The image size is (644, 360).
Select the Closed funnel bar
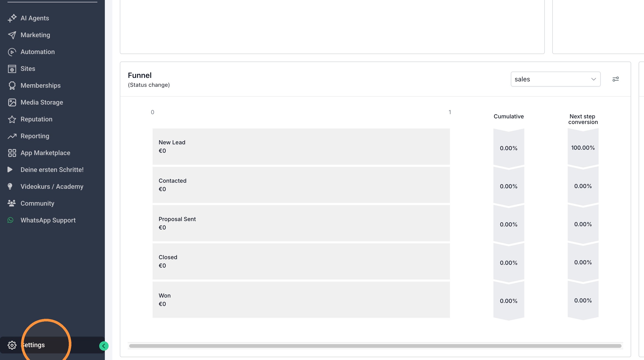pyautogui.click(x=301, y=261)
